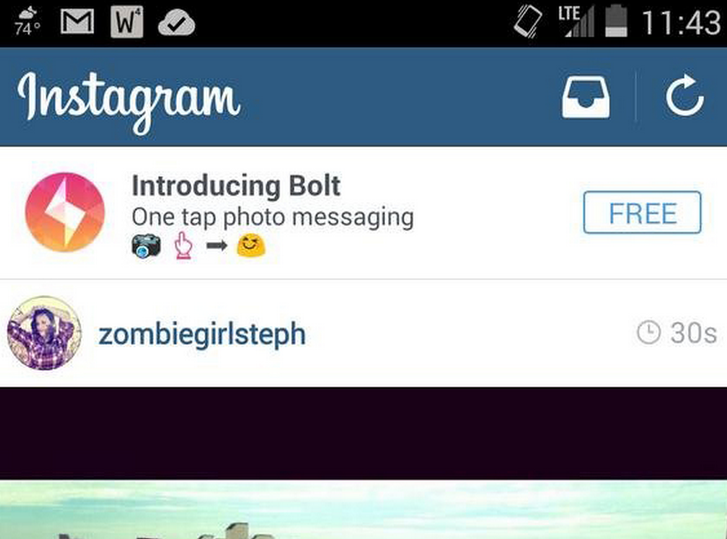
Task: Tap the LTE signal strength indicator
Action: pyautogui.click(x=576, y=21)
